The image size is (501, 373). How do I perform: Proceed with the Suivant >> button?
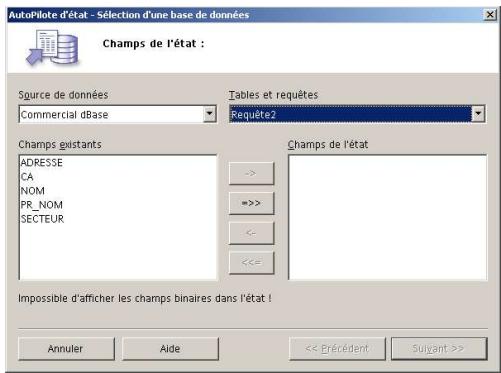(439, 349)
